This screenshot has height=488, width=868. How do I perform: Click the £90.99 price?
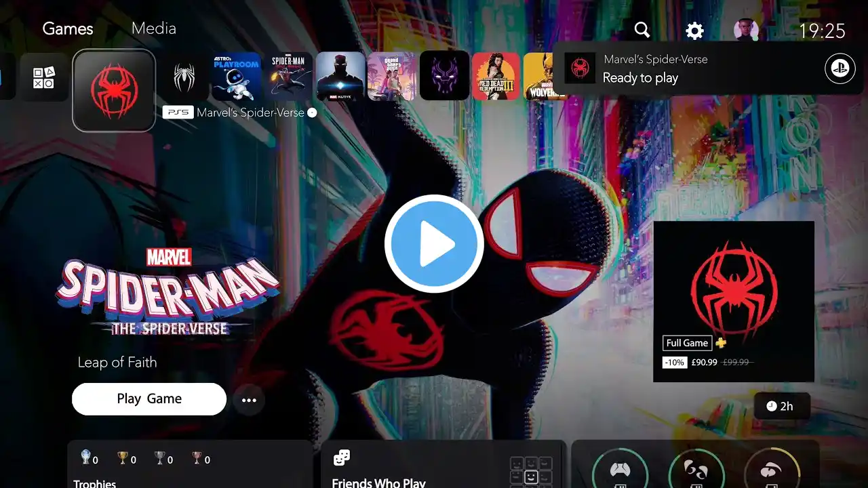pos(704,363)
